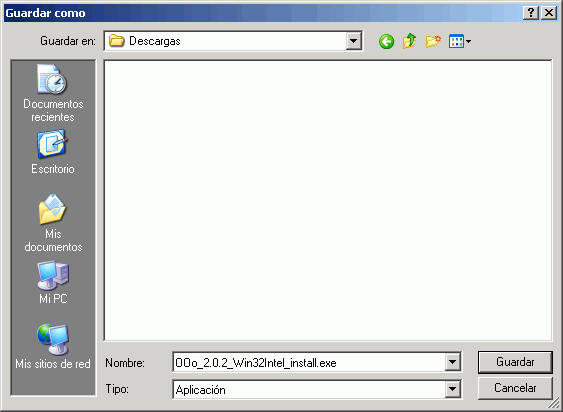Go to Escritorio in places bar
Image resolution: width=563 pixels, height=412 pixels.
click(53, 152)
